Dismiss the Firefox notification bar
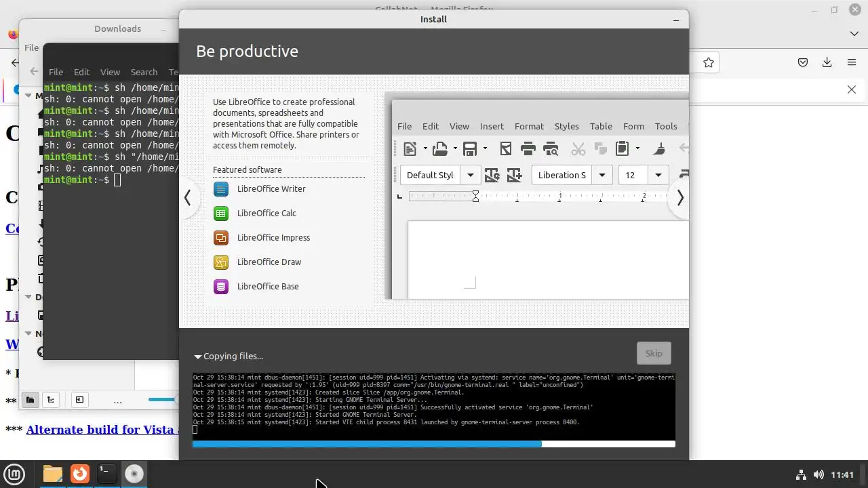Image resolution: width=868 pixels, height=488 pixels. click(852, 89)
